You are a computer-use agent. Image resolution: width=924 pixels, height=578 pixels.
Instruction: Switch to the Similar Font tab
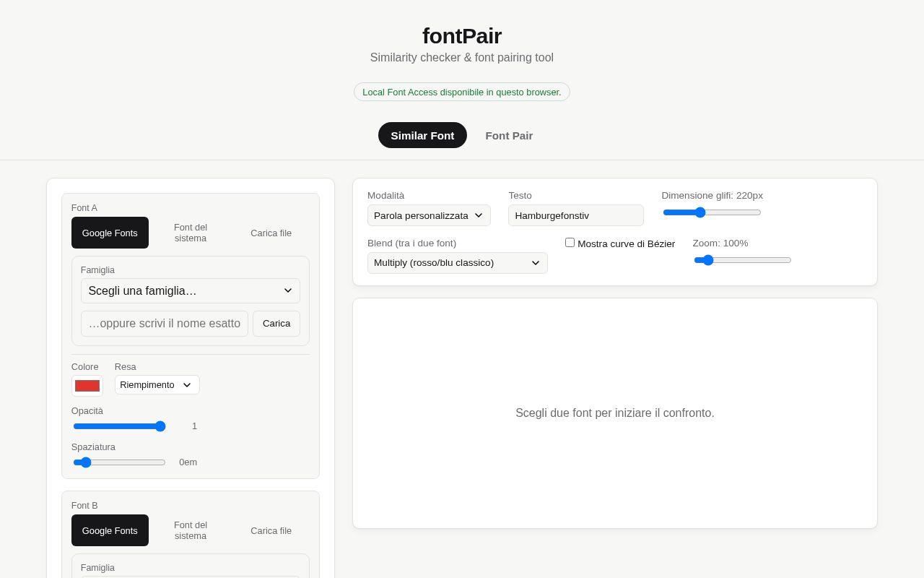(422, 135)
